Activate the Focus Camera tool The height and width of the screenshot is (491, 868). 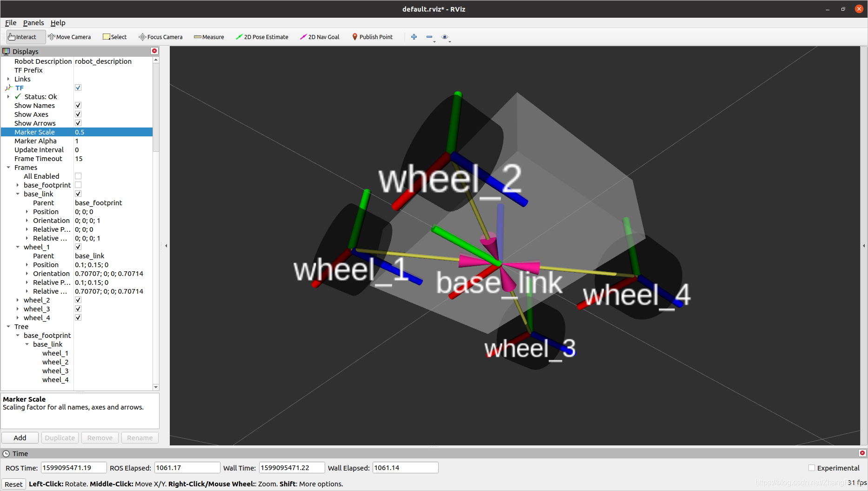click(160, 37)
